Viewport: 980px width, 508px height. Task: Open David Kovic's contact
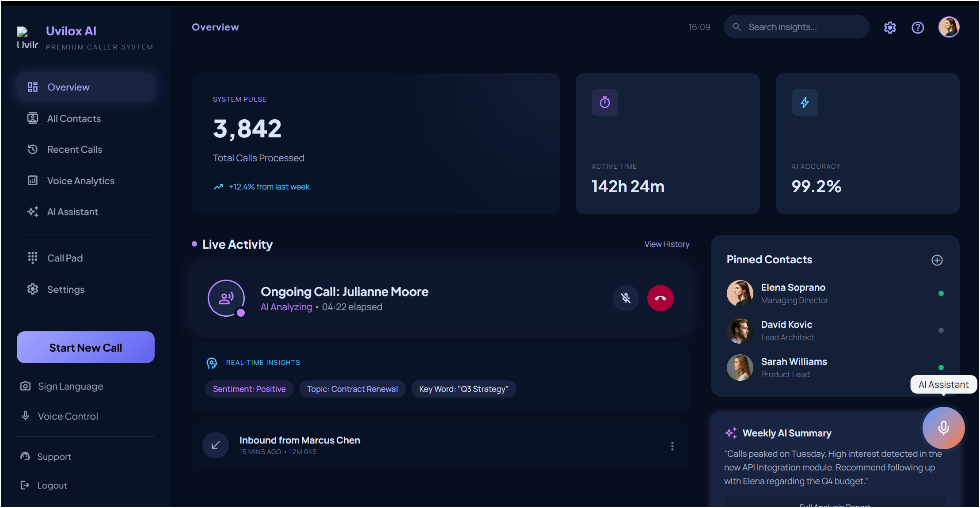coord(835,330)
